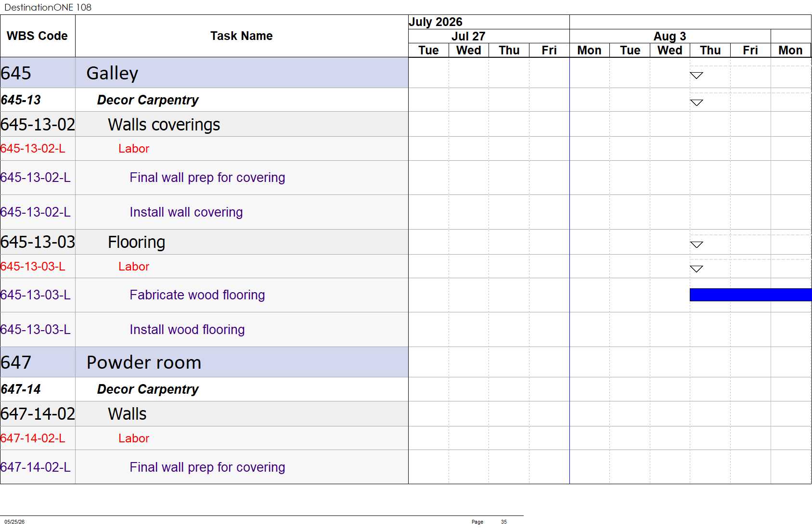Click the WBS Code column header

[38, 36]
